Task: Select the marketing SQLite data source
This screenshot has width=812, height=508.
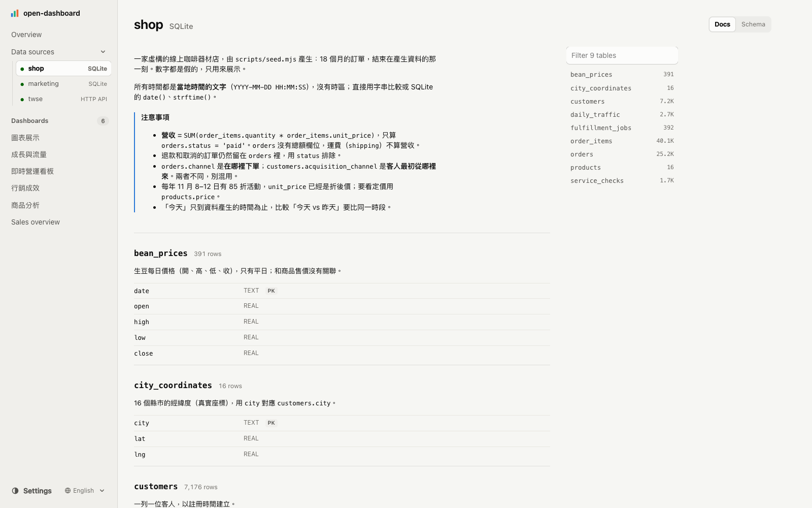Action: pyautogui.click(x=63, y=84)
